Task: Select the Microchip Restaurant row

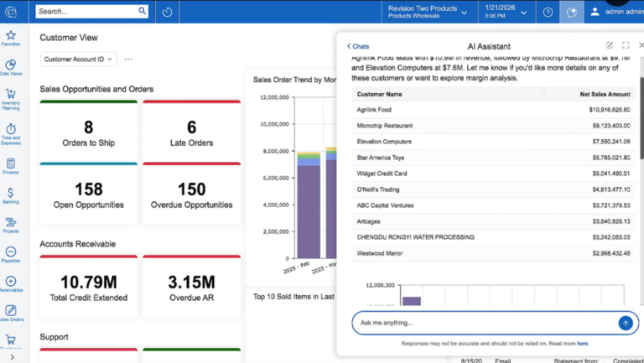Action: (494, 126)
